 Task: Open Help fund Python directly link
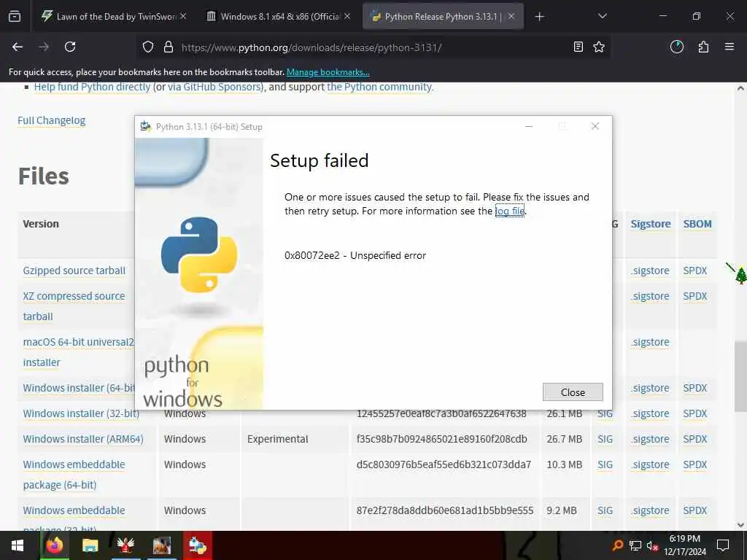coord(92,87)
